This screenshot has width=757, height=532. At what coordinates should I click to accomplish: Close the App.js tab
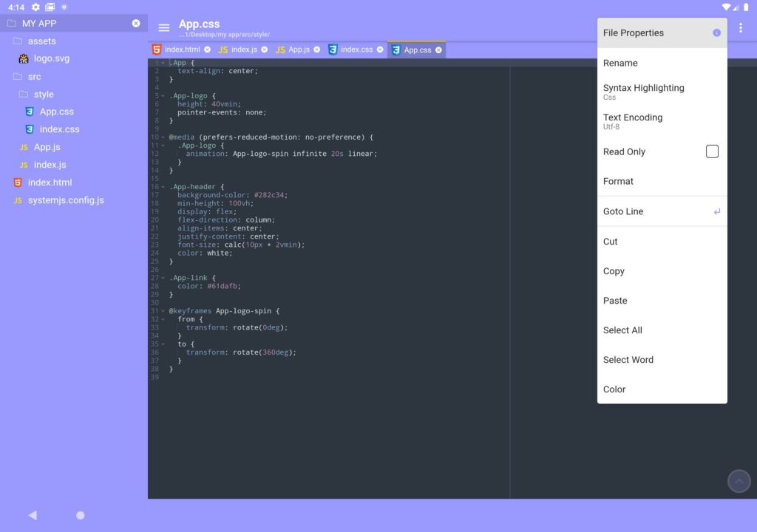pos(316,50)
